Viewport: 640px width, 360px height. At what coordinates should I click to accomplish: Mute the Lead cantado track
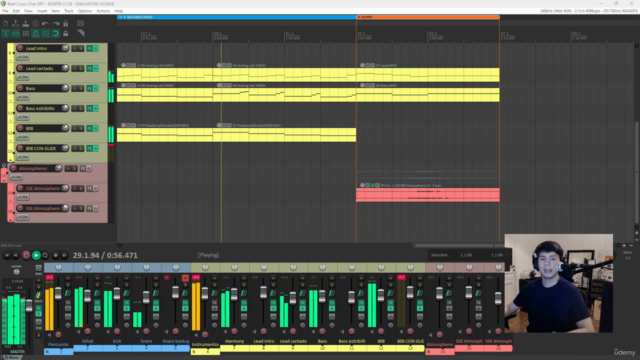coord(75,69)
